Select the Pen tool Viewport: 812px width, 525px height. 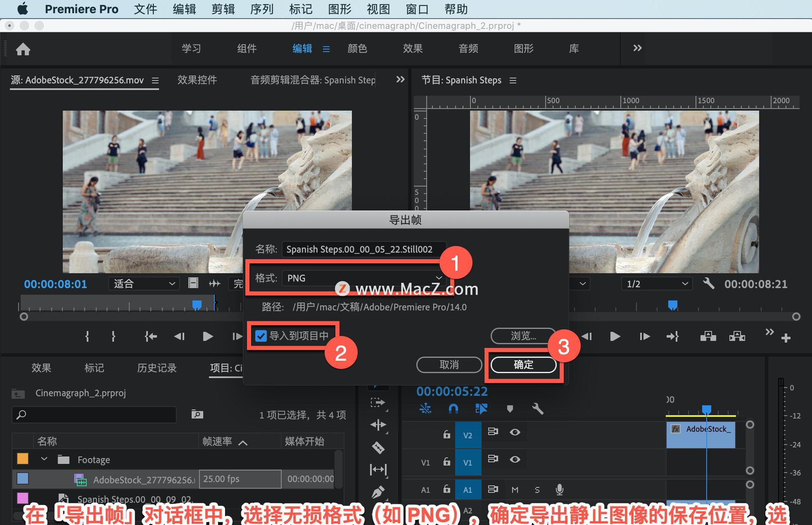(378, 492)
